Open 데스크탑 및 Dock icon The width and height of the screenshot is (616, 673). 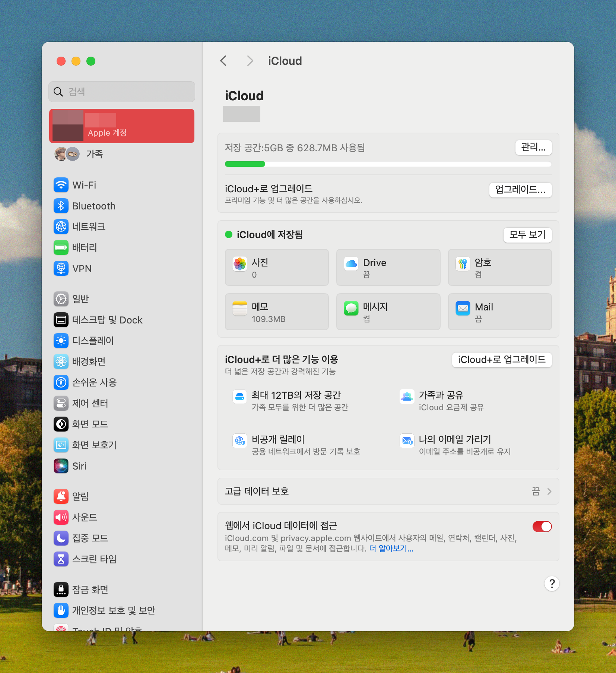click(61, 320)
